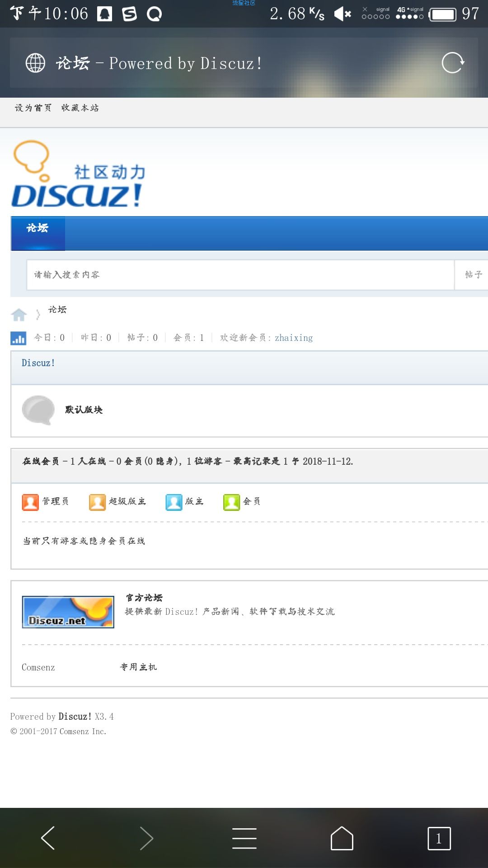Click the 默认版块 speech bubble icon
Screen dimensions: 488x868
(x=38, y=410)
